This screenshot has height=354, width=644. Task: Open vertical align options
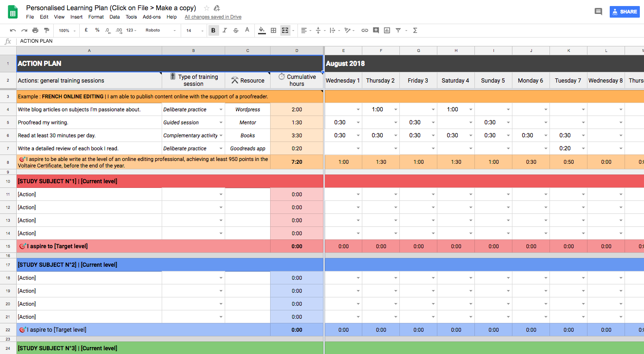(x=320, y=30)
